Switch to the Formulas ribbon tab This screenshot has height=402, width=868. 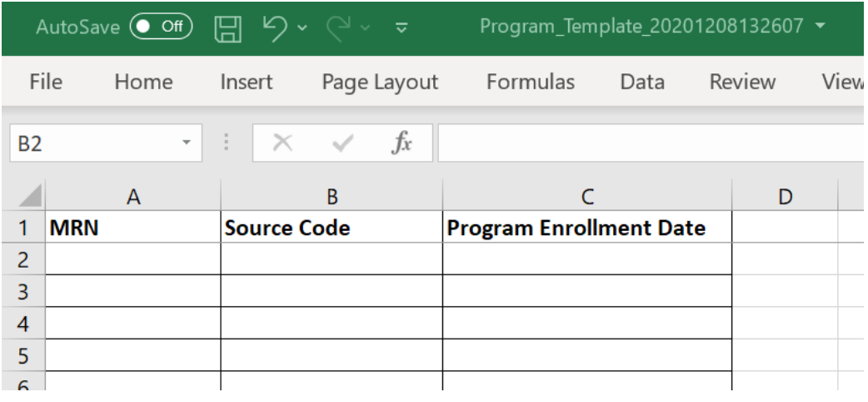pyautogui.click(x=531, y=82)
